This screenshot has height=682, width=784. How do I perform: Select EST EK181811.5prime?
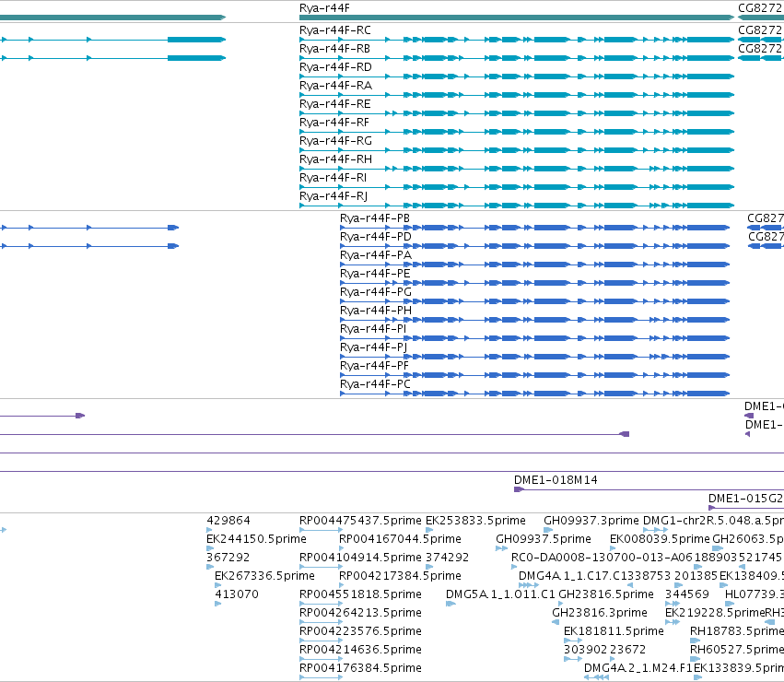click(614, 631)
